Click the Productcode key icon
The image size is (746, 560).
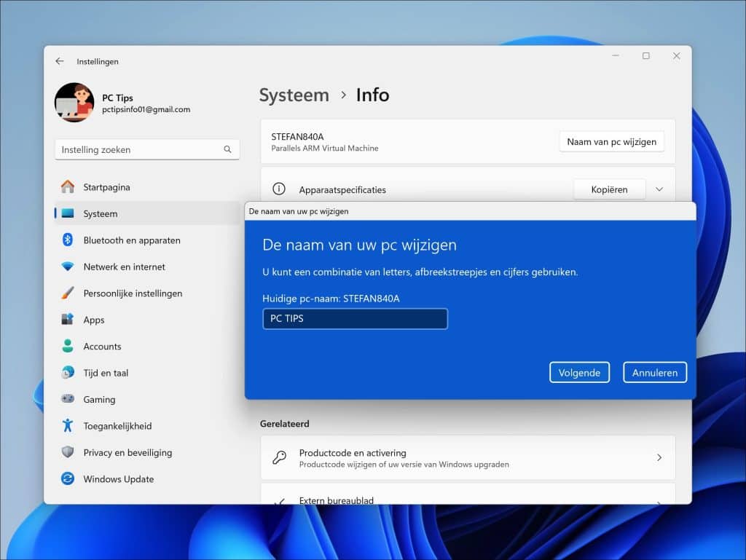point(279,457)
